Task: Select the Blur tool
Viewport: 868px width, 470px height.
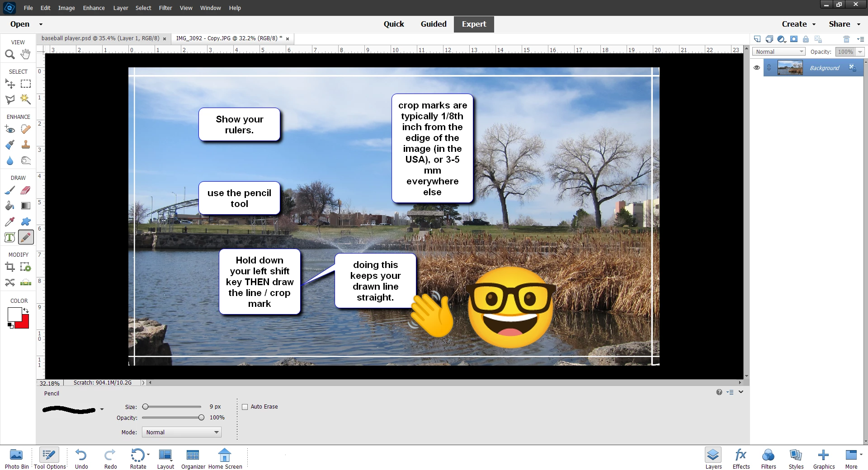Action: (10, 160)
